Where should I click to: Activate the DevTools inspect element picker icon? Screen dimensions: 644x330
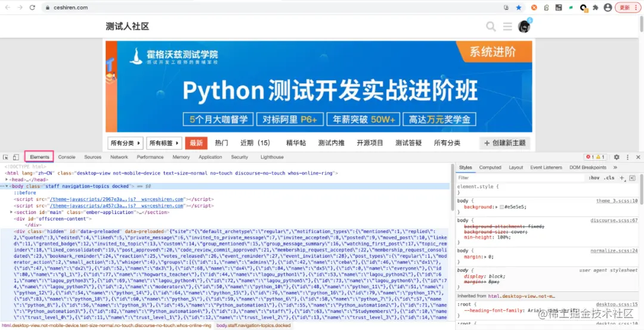coord(6,157)
